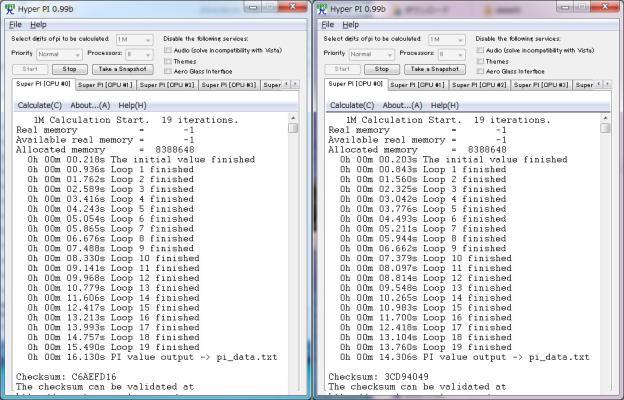The height and width of the screenshot is (400, 624).
Task: Toggle Themes checkbox in right window
Action: click(x=480, y=61)
